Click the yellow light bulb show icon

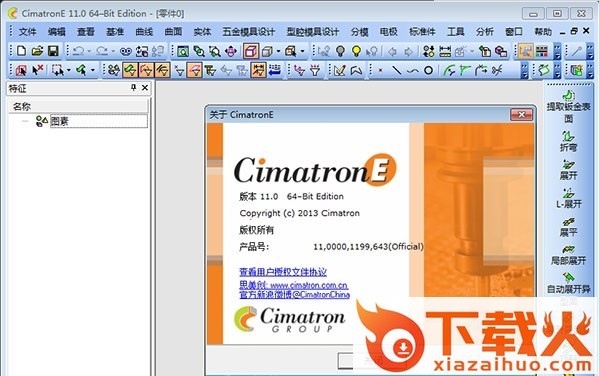[356, 51]
